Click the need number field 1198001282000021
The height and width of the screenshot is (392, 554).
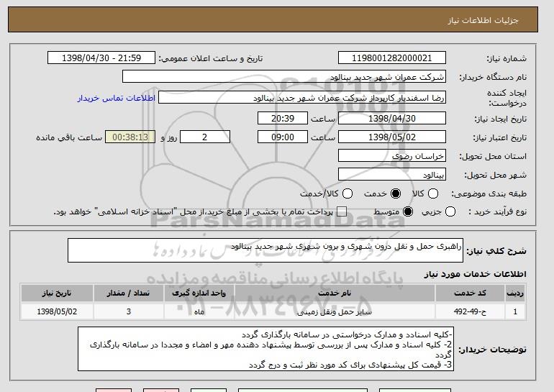392,58
